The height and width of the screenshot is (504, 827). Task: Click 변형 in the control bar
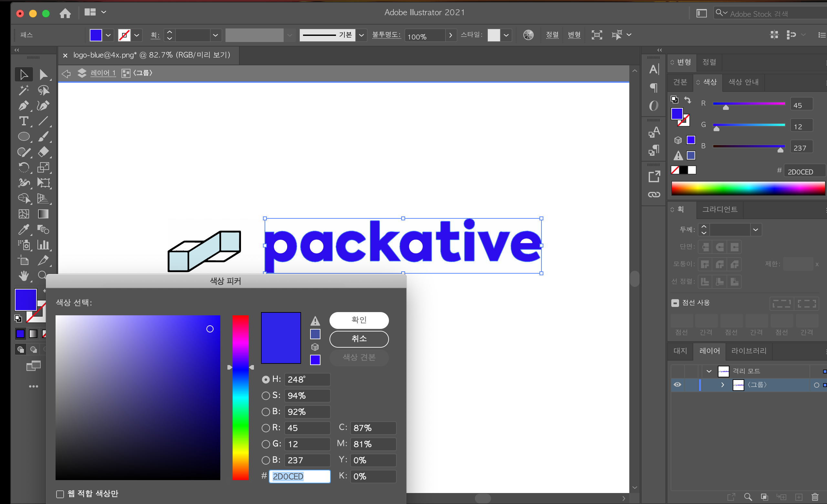(574, 35)
